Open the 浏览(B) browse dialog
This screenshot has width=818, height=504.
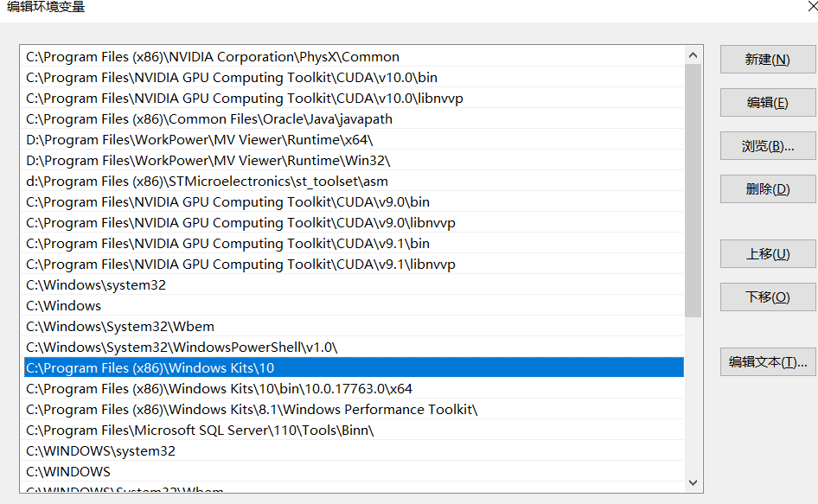(767, 145)
